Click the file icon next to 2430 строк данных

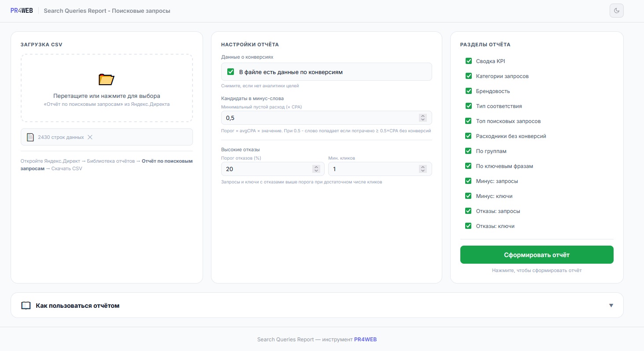30,137
